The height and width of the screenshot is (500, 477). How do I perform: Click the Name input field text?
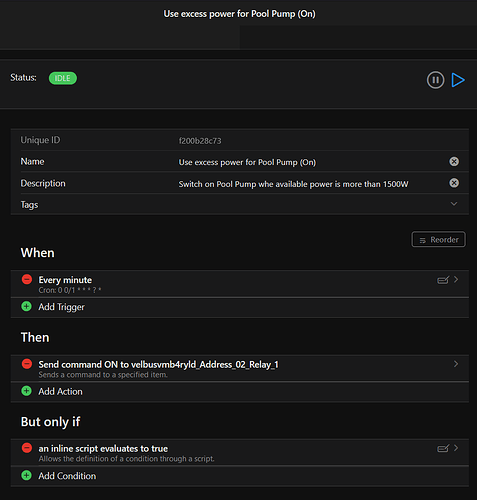click(247, 162)
